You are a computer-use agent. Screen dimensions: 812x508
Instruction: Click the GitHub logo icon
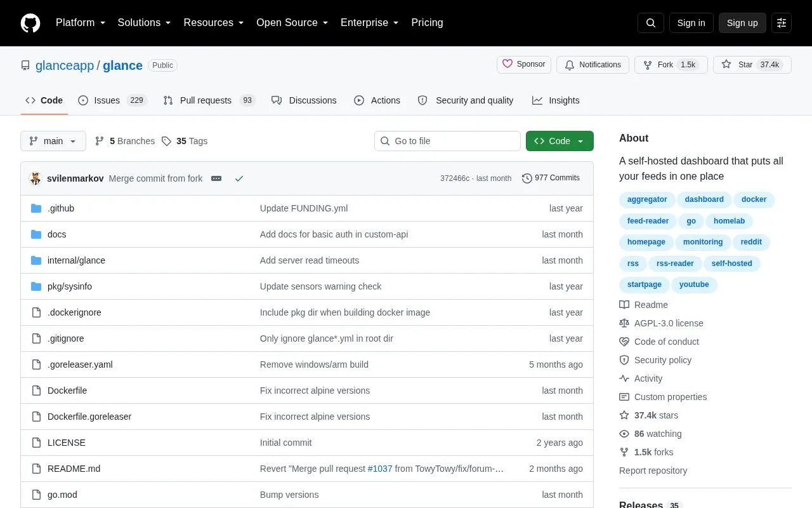point(30,23)
